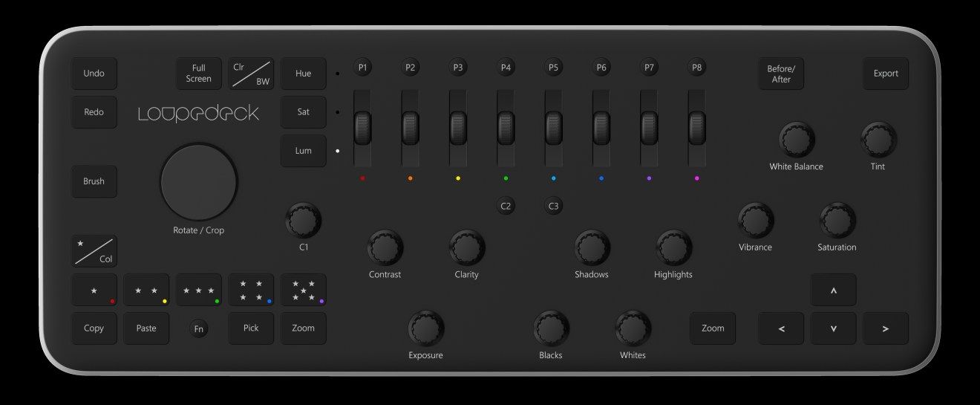980x405 pixels.
Task: Toggle Before/After view button
Action: pyautogui.click(x=781, y=74)
